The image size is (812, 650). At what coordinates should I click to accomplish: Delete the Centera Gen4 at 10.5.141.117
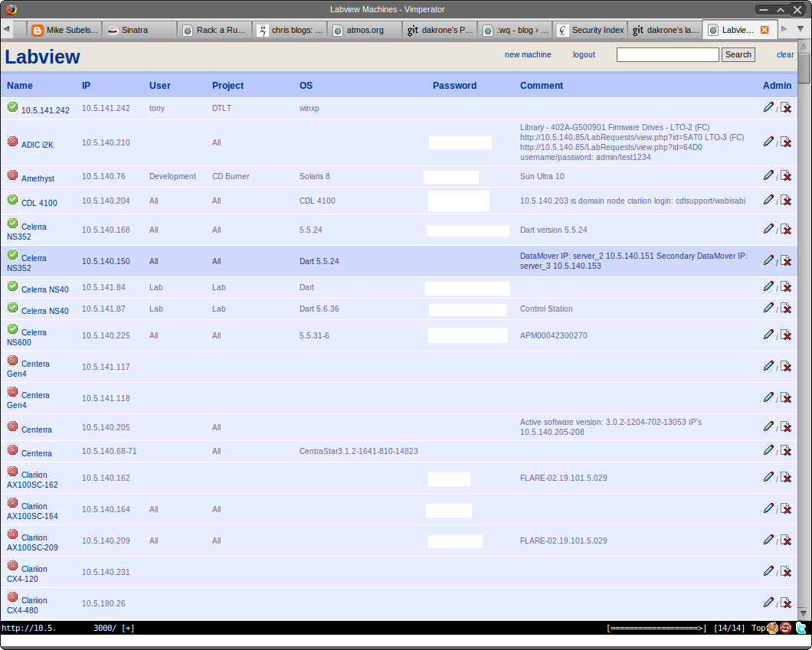[786, 367]
